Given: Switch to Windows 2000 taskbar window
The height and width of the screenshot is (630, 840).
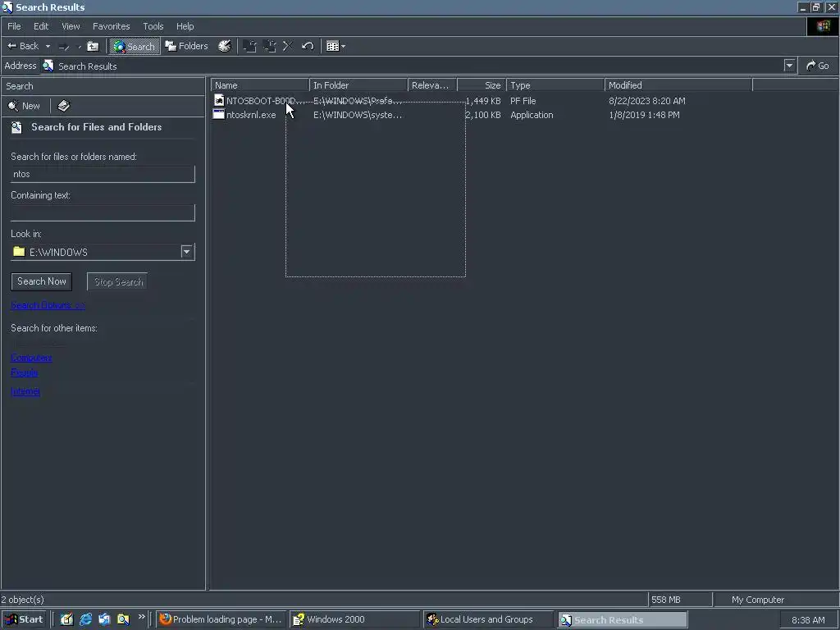Looking at the screenshot, I should (354, 619).
